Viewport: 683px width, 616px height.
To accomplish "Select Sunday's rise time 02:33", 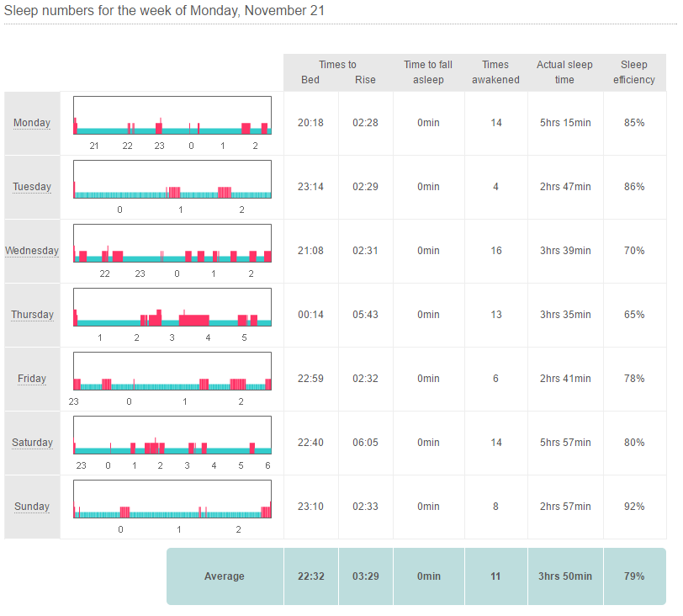I will click(365, 507).
